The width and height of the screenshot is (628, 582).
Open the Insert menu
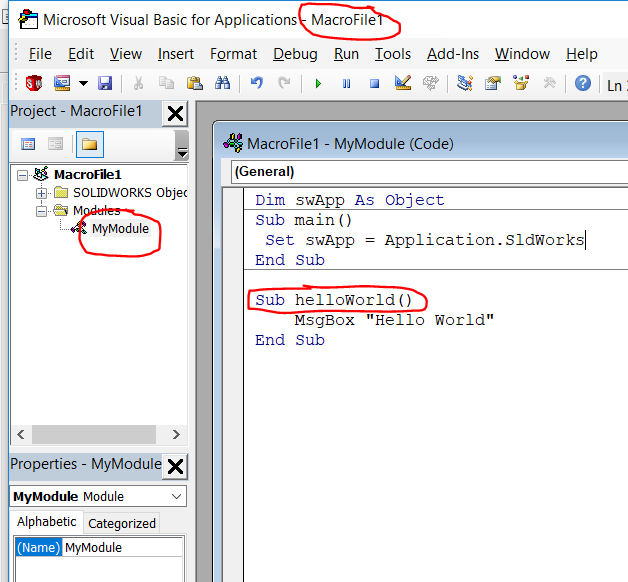[176, 54]
